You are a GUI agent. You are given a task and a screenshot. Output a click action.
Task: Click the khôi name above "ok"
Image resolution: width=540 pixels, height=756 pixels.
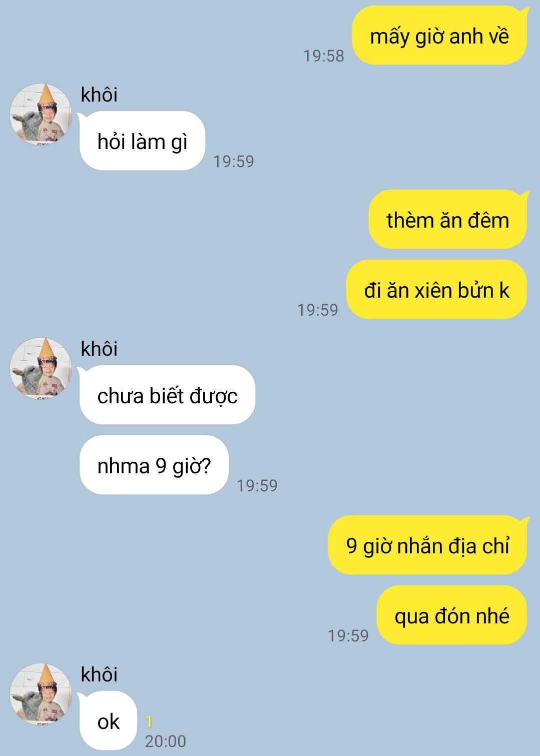[99, 674]
